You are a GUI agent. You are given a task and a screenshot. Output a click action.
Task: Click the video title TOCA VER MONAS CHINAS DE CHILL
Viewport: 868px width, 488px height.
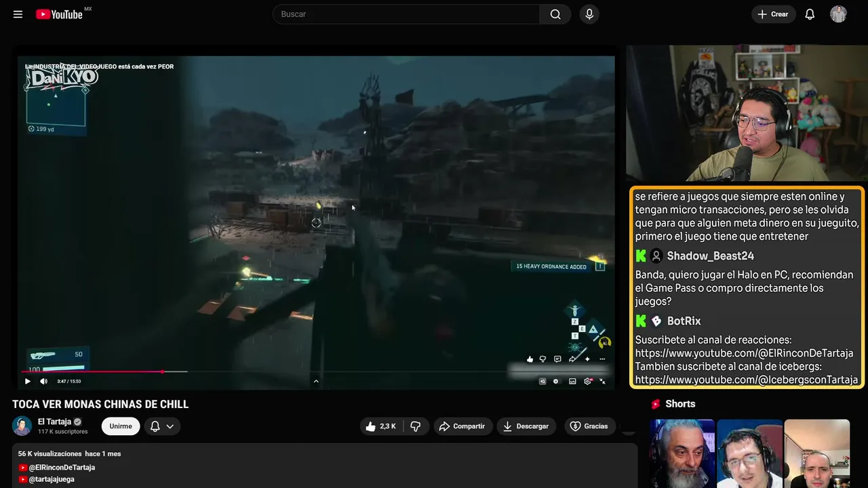point(100,405)
